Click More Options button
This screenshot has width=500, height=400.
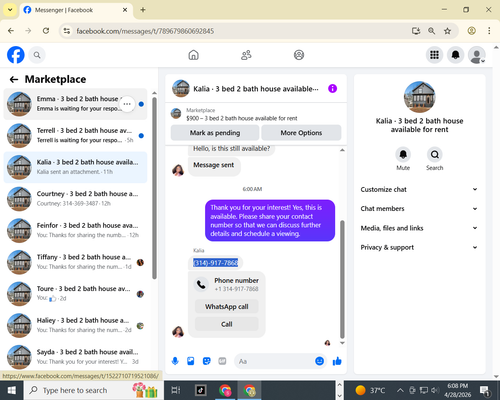(301, 133)
